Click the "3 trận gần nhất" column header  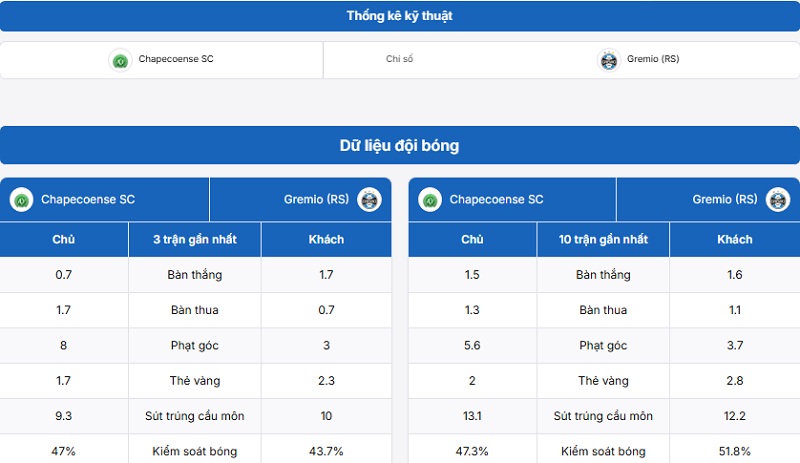point(195,240)
